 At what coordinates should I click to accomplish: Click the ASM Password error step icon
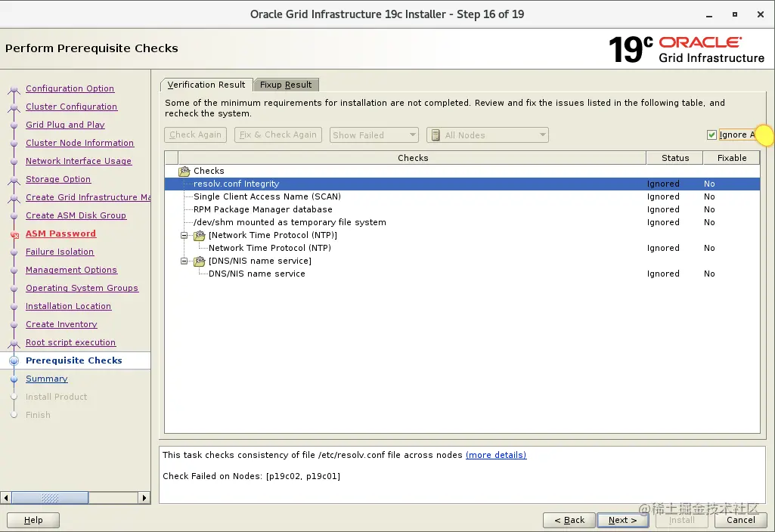point(14,235)
